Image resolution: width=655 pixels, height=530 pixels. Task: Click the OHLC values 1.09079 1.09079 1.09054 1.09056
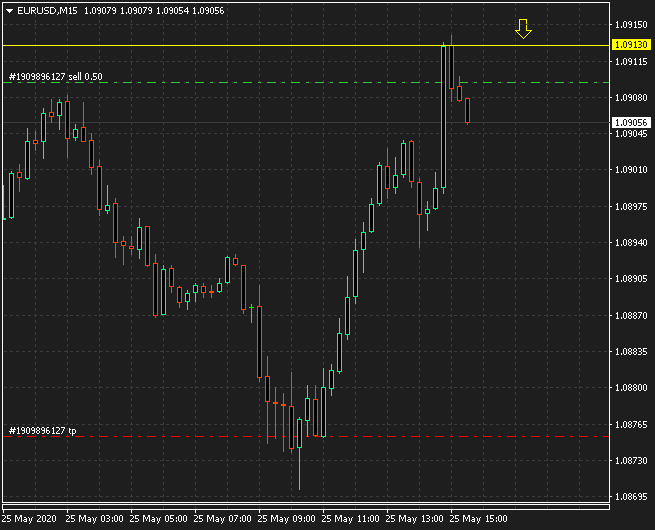tap(154, 11)
